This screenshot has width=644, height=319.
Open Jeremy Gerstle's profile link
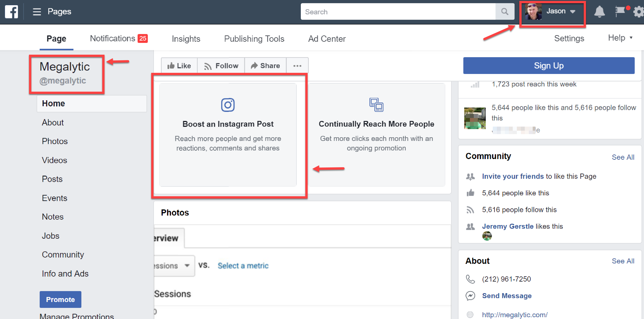click(x=508, y=226)
